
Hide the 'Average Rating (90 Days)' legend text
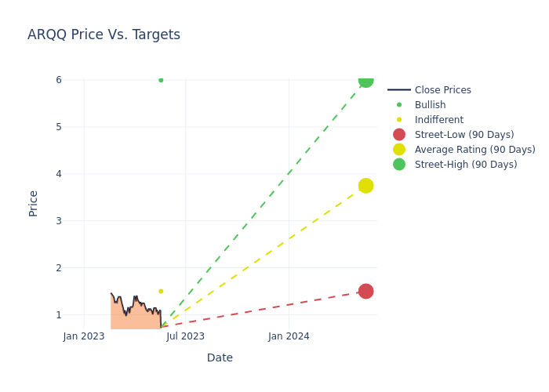[x=474, y=150]
